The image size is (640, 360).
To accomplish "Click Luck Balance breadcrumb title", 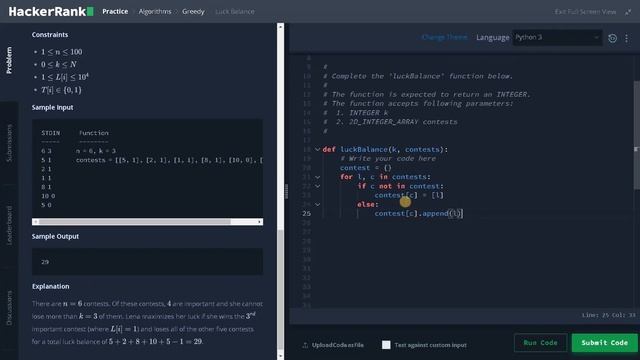I will [x=235, y=11].
